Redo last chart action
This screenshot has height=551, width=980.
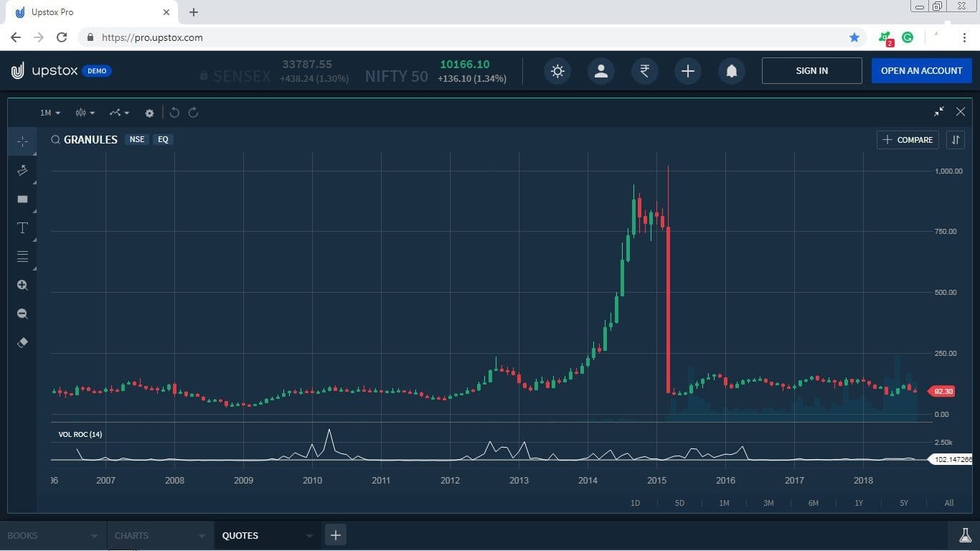click(193, 113)
